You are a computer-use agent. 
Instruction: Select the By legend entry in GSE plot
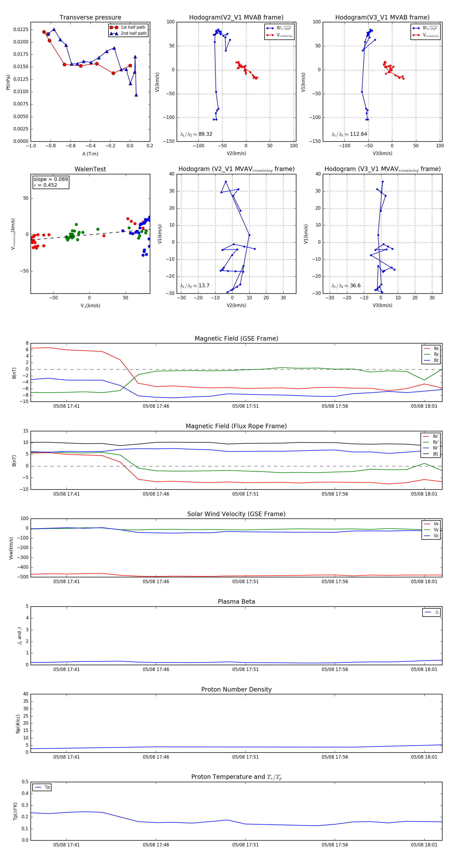[431, 354]
